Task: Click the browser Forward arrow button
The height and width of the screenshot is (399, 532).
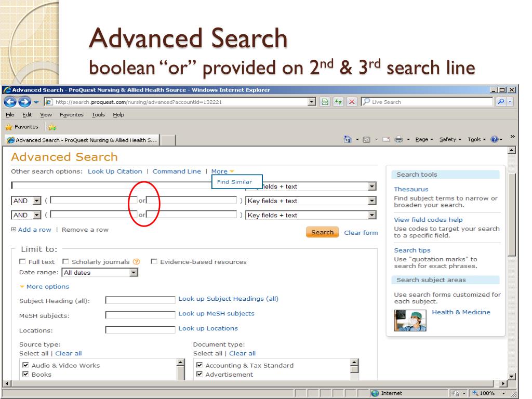Action: (24, 102)
